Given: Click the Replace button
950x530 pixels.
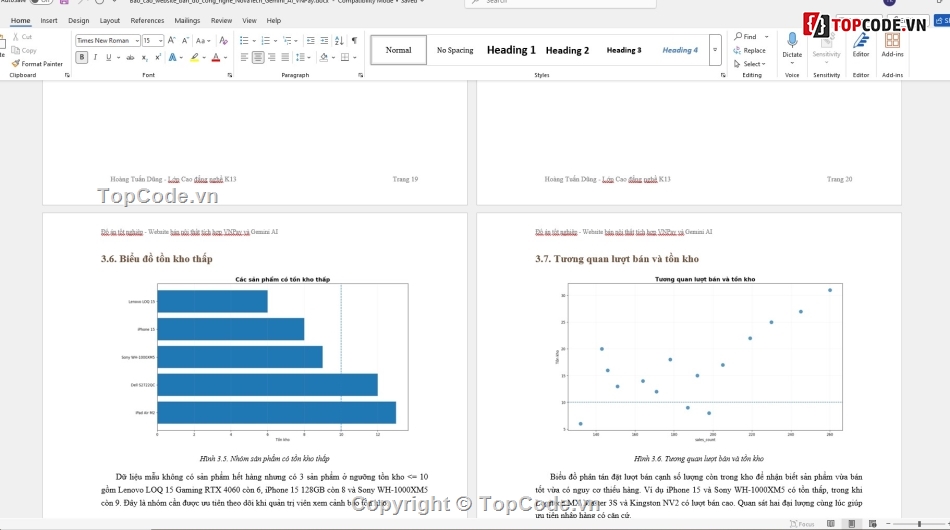Looking at the screenshot, I should (x=749, y=50).
